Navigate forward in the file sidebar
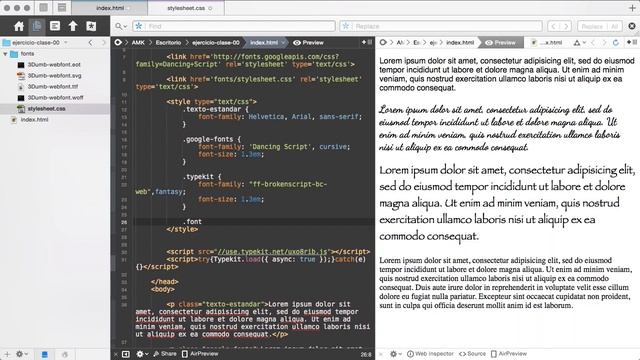The height and width of the screenshot is (360, 640). pyautogui.click(x=104, y=42)
